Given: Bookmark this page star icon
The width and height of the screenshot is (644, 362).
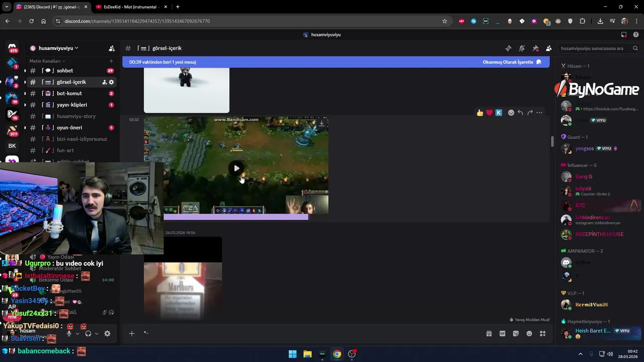Looking at the screenshot, I should click(x=445, y=21).
